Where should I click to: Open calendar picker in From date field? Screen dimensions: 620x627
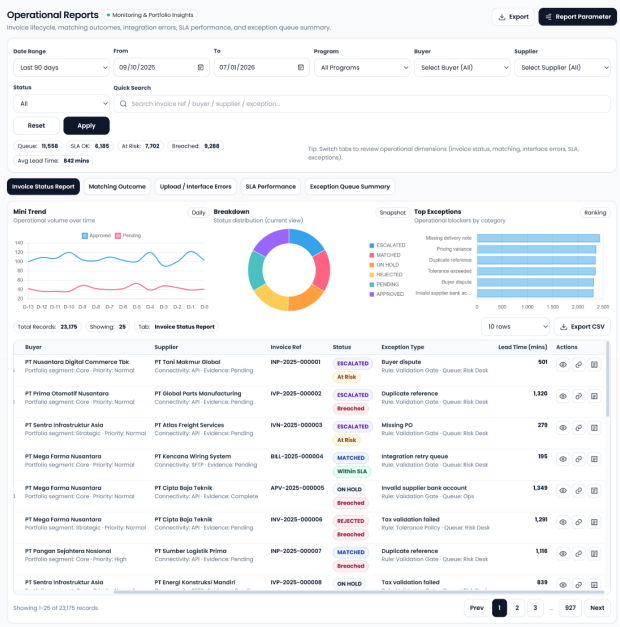click(x=201, y=67)
